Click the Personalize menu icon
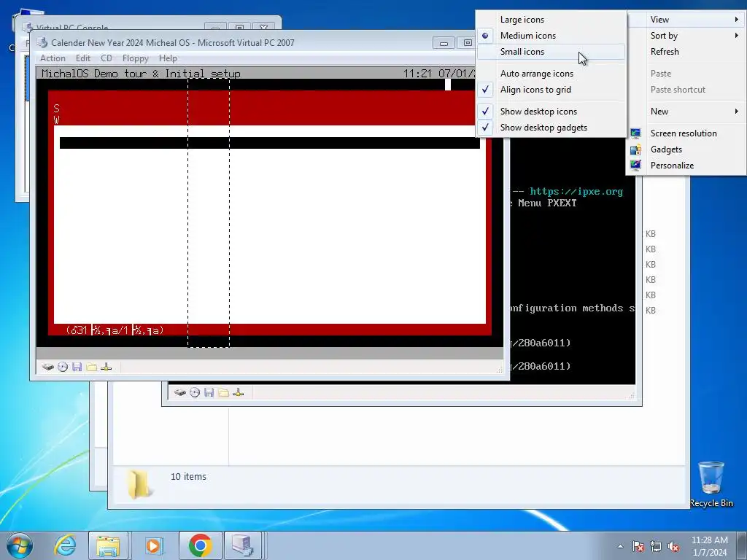747x560 pixels. point(635,166)
